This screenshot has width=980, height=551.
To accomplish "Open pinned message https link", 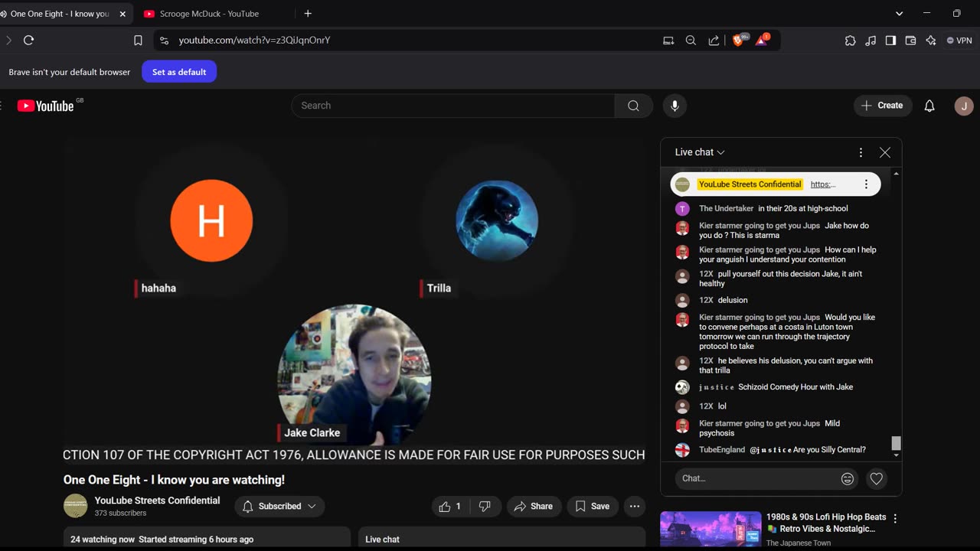I will [x=823, y=184].
